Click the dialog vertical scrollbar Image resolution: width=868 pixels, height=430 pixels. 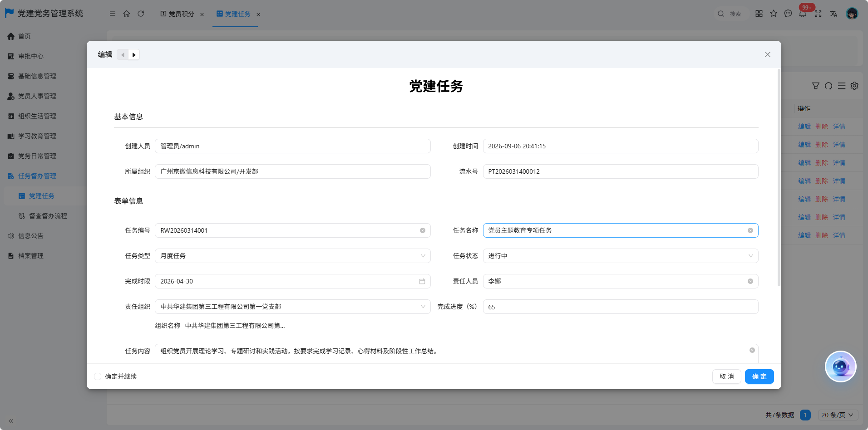click(x=779, y=177)
